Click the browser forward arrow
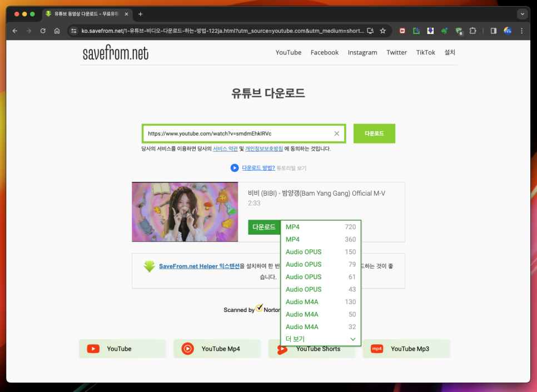This screenshot has width=537, height=392. click(x=29, y=31)
